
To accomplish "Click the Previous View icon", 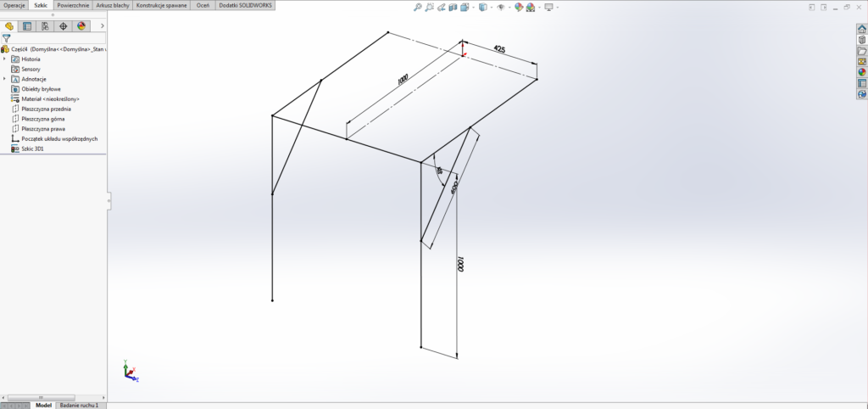I will coord(441,7).
